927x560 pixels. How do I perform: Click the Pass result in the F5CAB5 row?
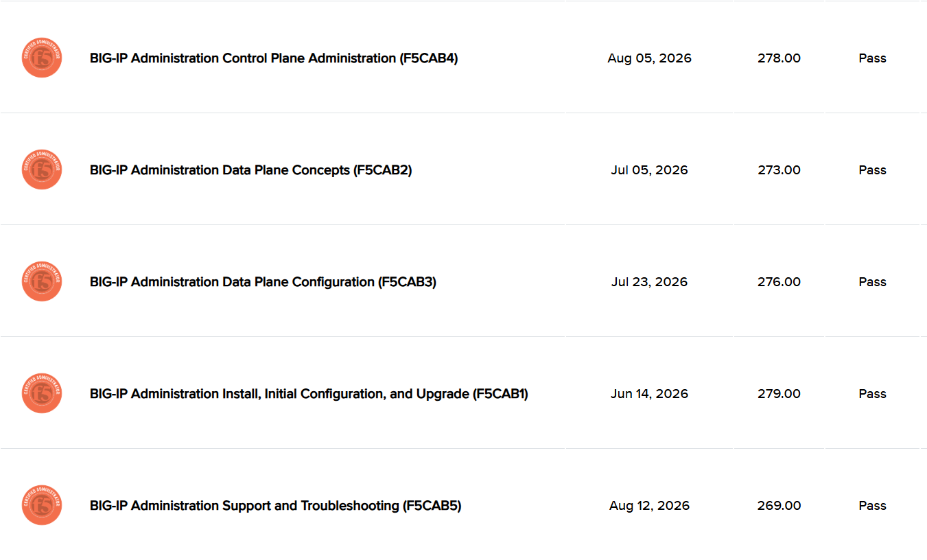(872, 506)
